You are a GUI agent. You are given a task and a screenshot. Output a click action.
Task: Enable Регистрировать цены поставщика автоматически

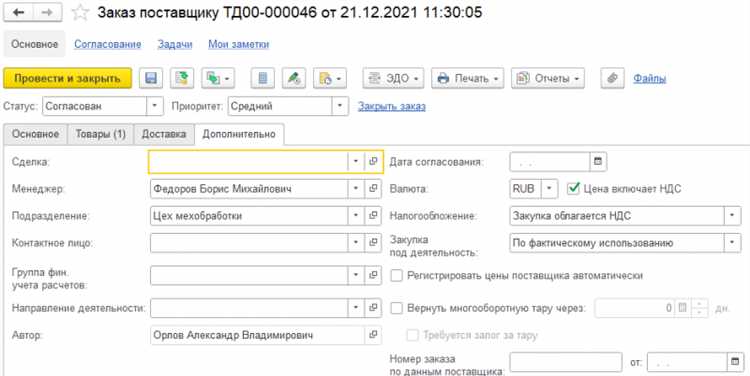[397, 276]
